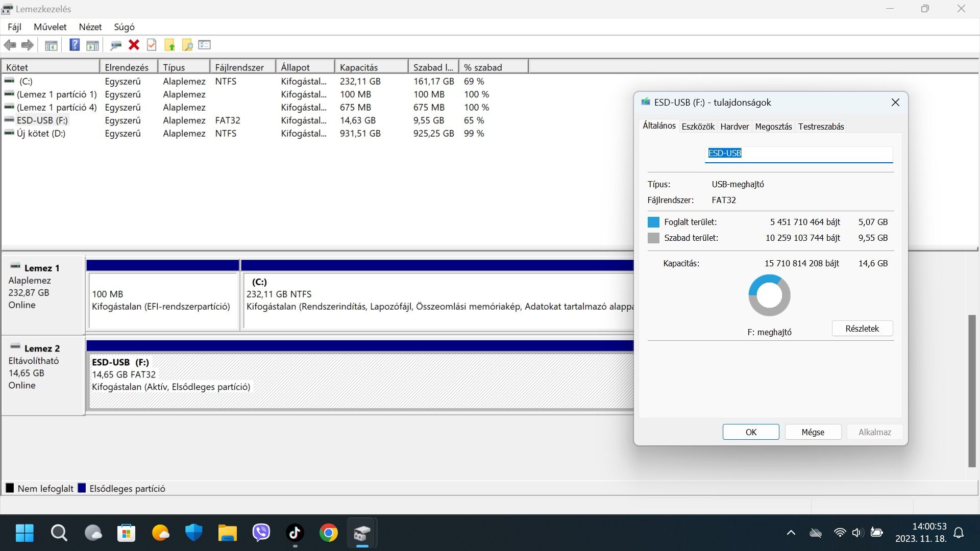980x551 pixels.
Task: Click the disk usage donut chart
Action: pos(769,295)
